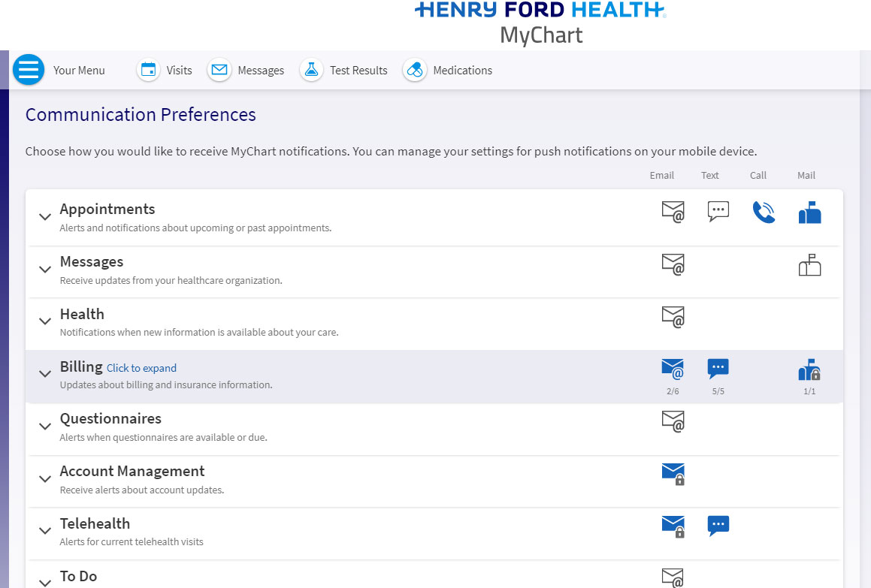The height and width of the screenshot is (588, 871).
Task: Toggle email notifications for Appointments
Action: 673,213
